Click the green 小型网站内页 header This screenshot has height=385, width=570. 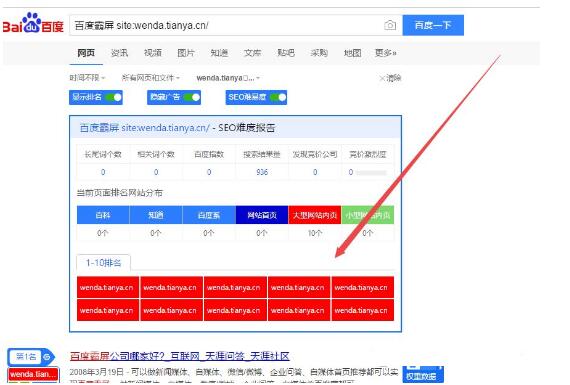[x=368, y=215]
